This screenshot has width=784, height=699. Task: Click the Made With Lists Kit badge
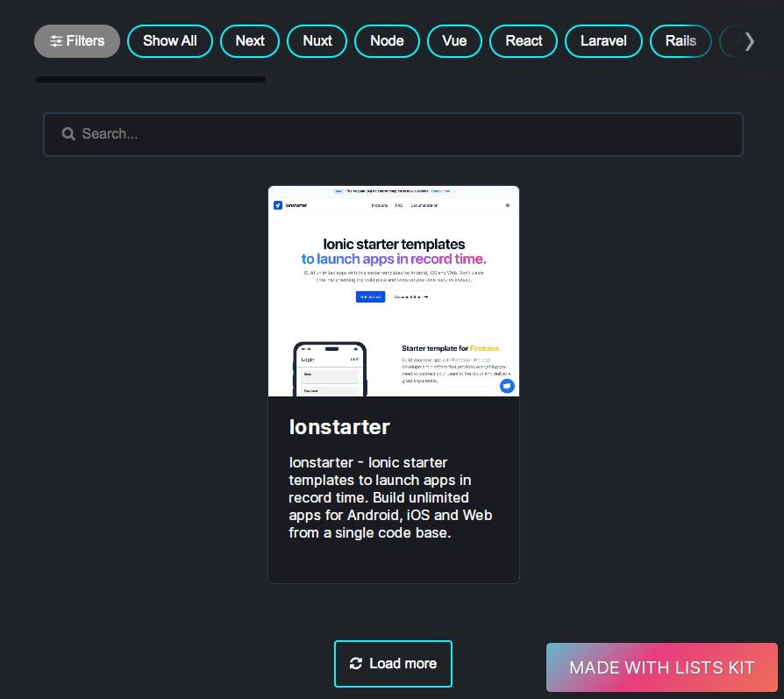coord(661,667)
